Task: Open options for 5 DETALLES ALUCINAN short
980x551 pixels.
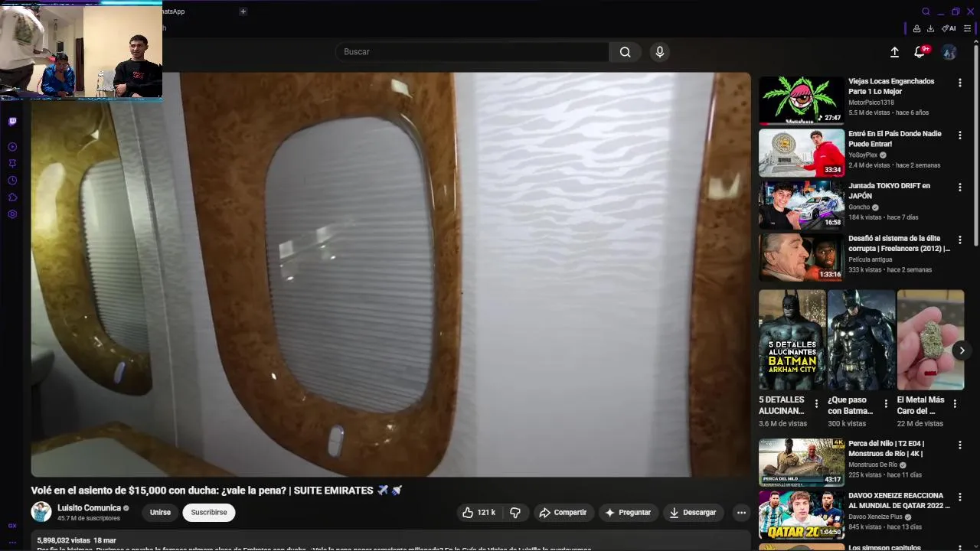Action: tap(816, 403)
